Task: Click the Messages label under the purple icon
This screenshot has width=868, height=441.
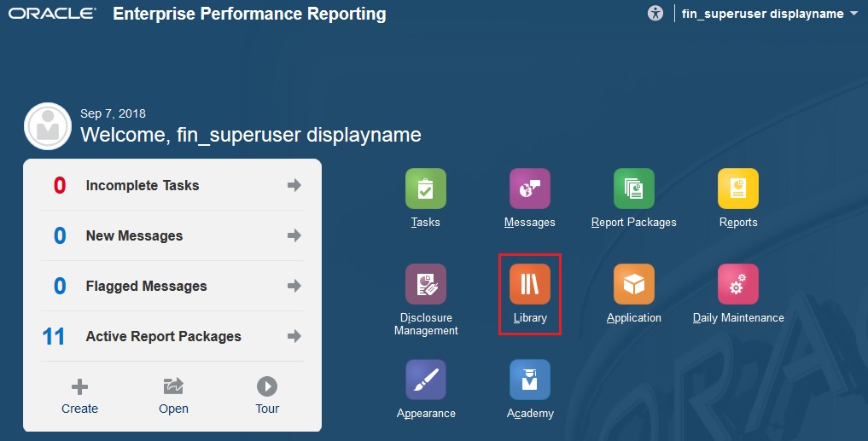Action: [x=530, y=223]
